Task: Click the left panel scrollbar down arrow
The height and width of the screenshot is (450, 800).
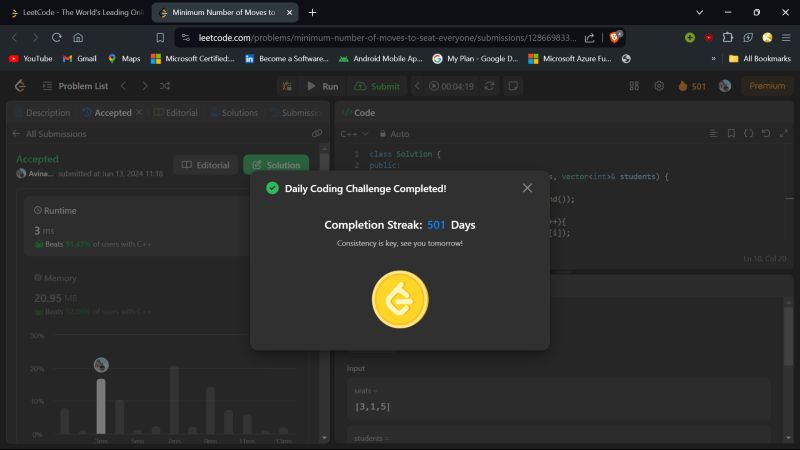Action: tap(324, 438)
